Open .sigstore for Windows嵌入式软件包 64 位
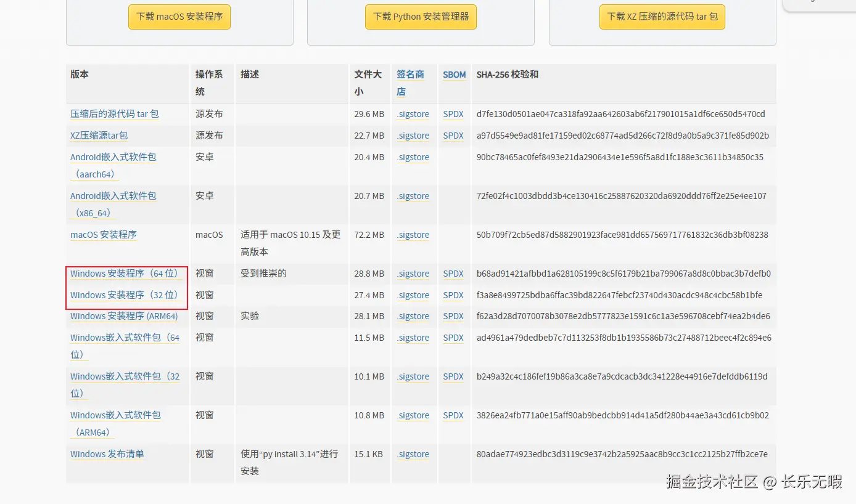 pyautogui.click(x=413, y=338)
